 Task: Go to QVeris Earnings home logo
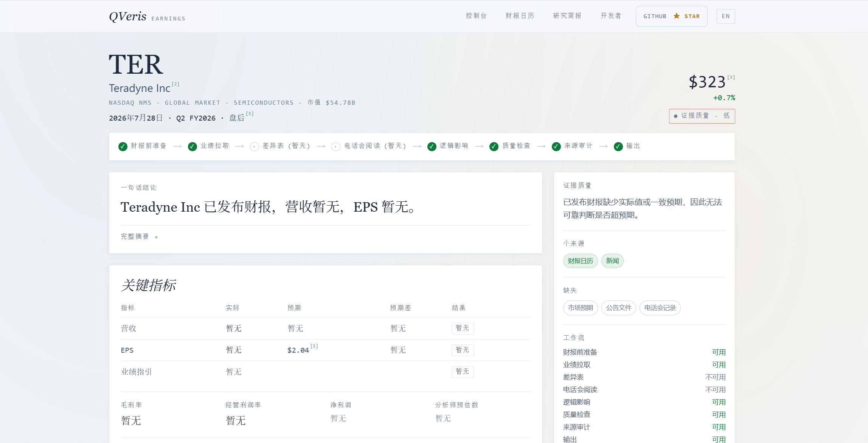point(147,16)
